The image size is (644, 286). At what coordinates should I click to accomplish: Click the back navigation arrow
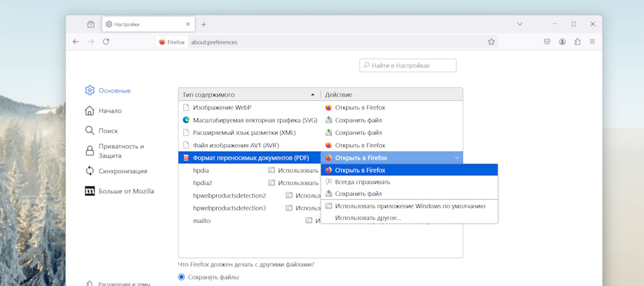[x=76, y=41]
